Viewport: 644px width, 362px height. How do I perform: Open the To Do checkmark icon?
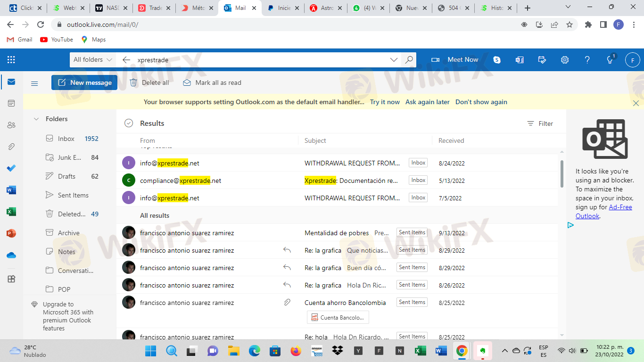tap(11, 168)
